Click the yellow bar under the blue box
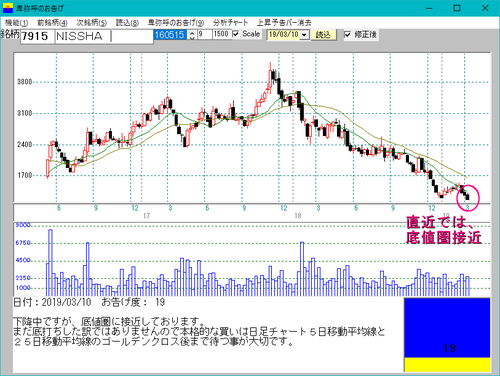The width and height of the screenshot is (500, 376). (447, 365)
